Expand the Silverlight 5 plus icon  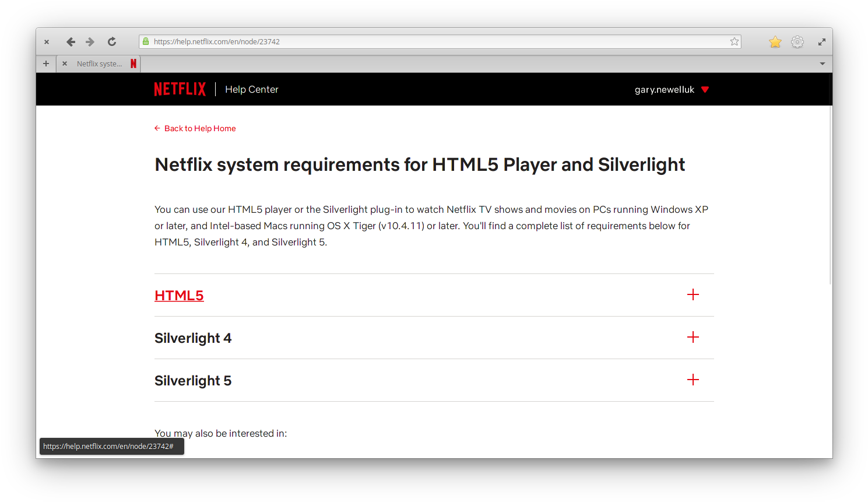click(693, 380)
